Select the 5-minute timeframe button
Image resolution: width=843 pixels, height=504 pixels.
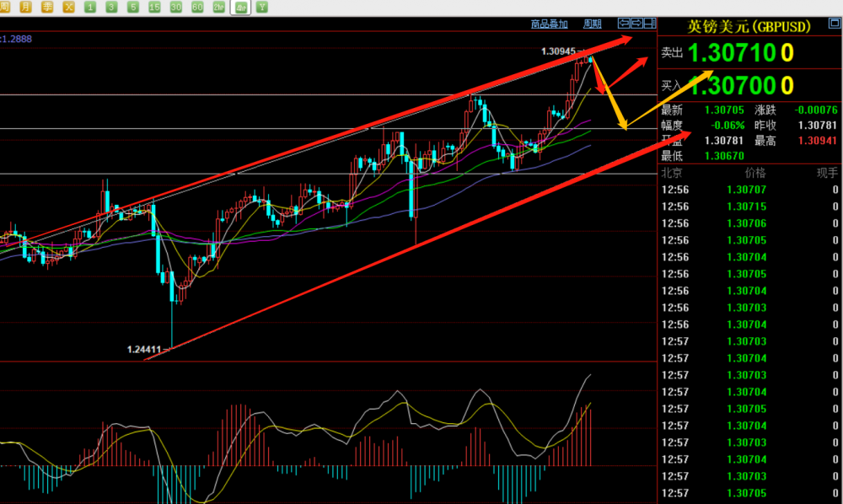coord(133,7)
